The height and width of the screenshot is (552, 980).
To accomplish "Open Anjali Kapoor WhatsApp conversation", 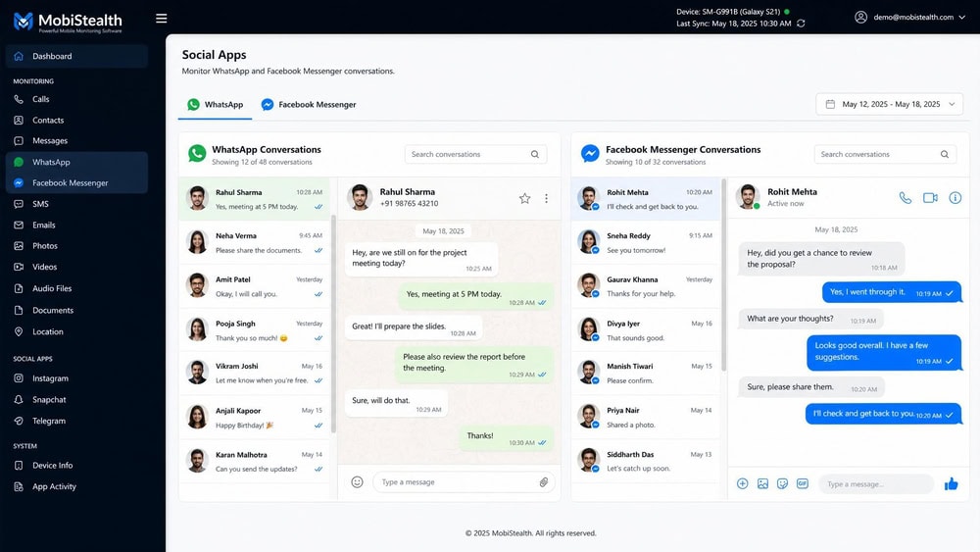I will 255,418.
